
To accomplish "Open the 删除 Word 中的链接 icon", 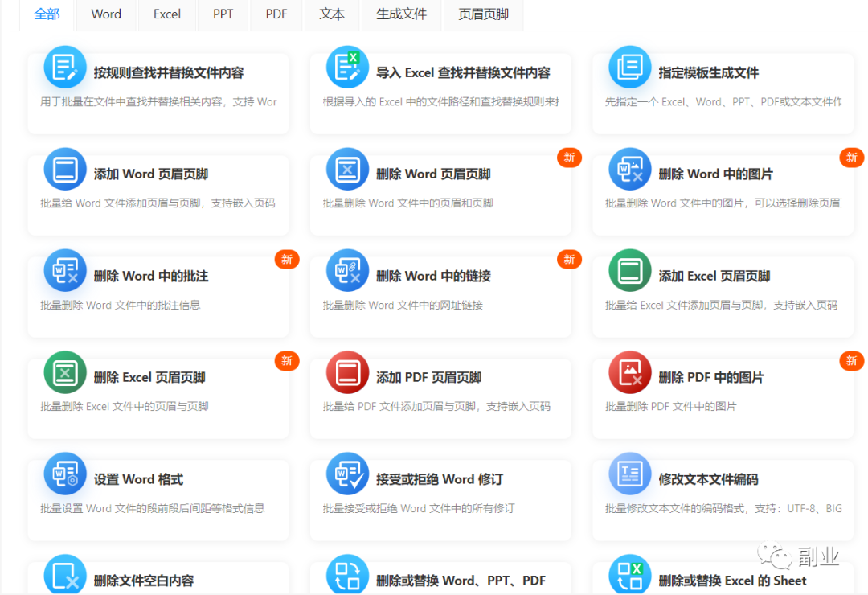I will 346,270.
